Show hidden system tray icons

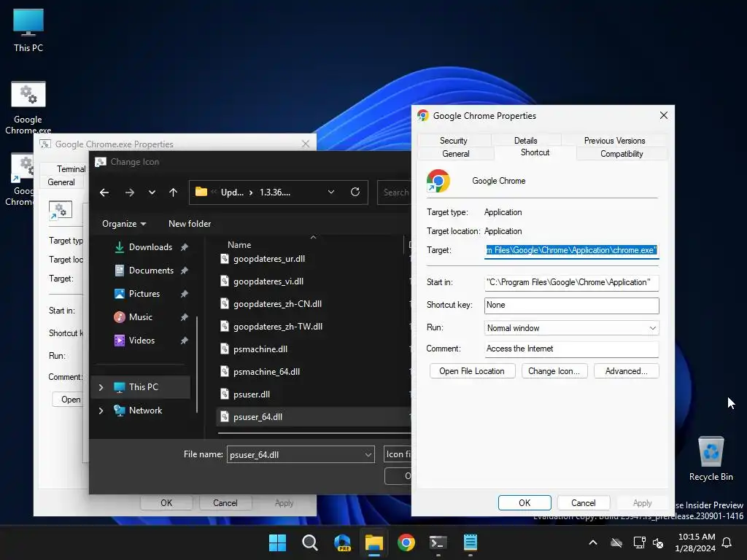(x=592, y=542)
